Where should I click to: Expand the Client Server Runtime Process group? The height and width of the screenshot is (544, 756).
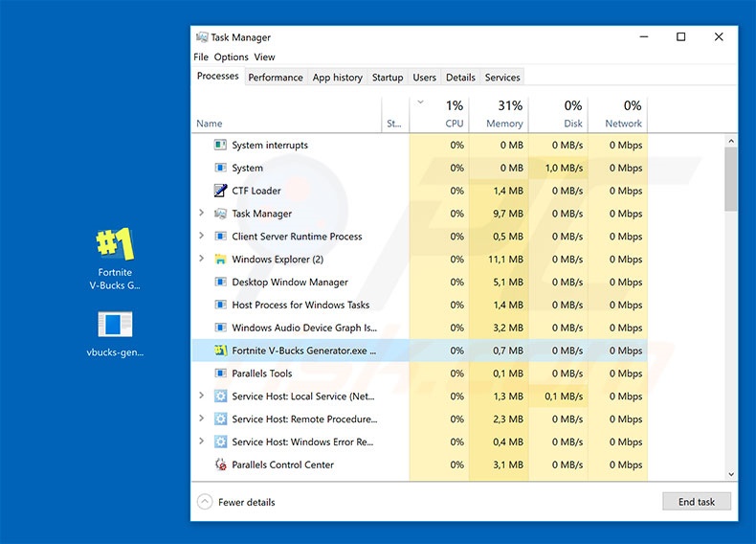click(202, 235)
